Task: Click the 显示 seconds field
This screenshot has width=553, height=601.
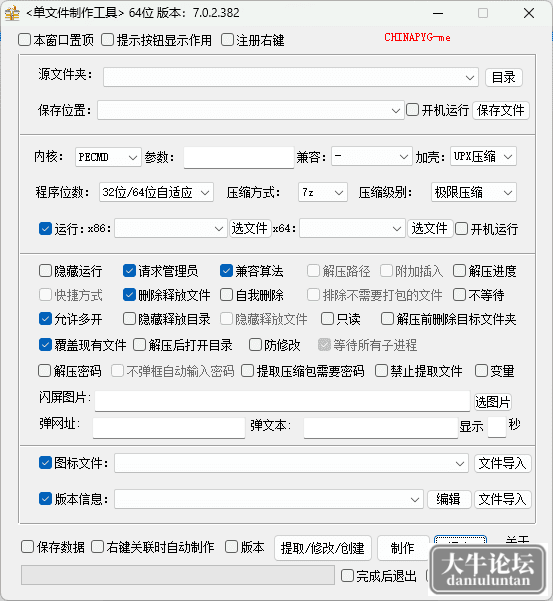Action: tap(497, 427)
